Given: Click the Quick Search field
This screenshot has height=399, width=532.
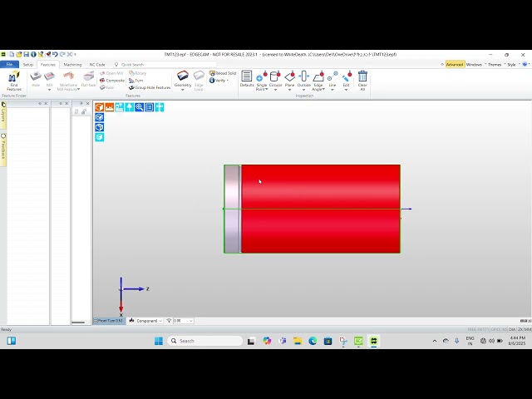Looking at the screenshot, I should [x=165, y=65].
